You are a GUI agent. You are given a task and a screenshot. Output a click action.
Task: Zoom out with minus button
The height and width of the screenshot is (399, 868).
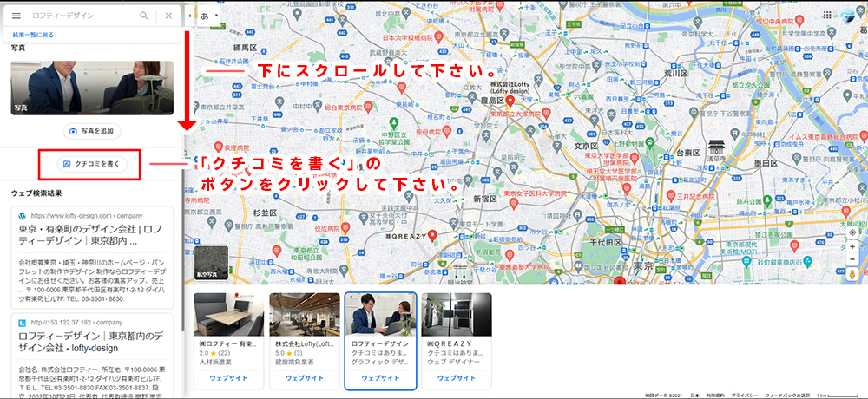(852, 258)
